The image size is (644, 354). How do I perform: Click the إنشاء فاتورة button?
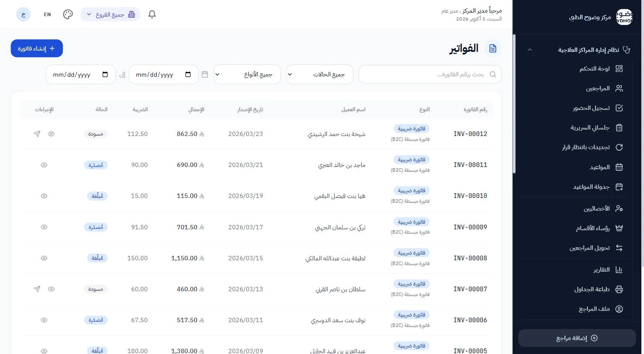click(37, 48)
